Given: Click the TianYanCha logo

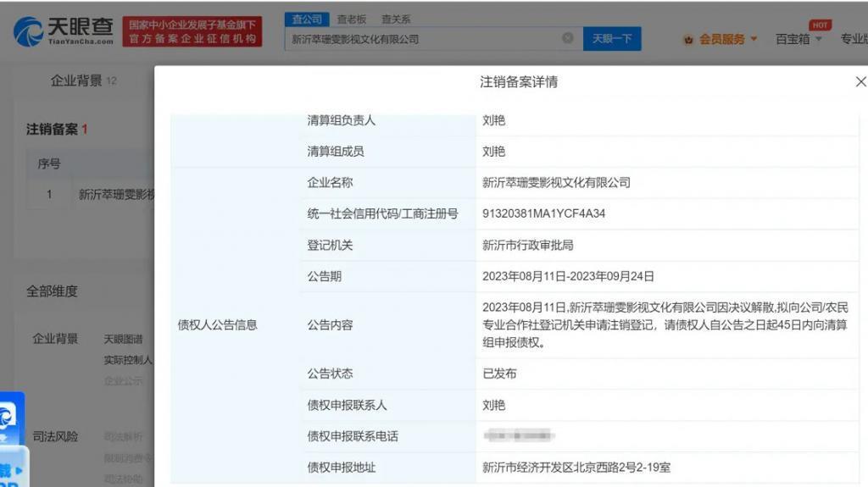Looking at the screenshot, I should coord(64,31).
